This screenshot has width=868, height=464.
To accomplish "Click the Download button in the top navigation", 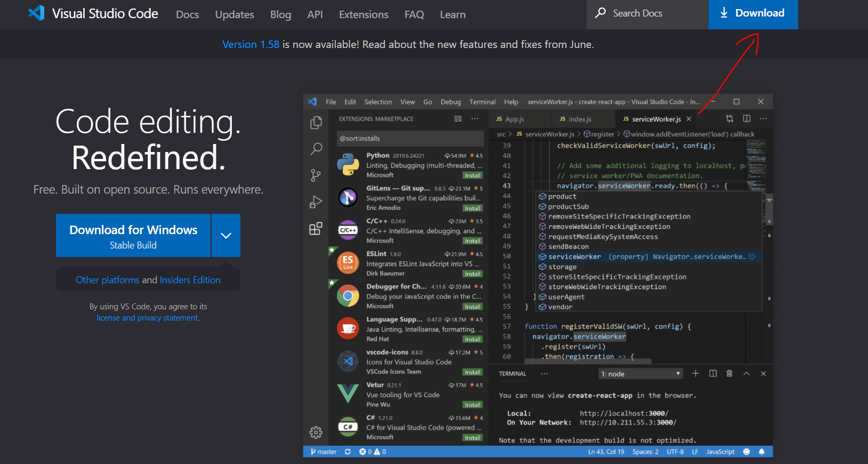I will pyautogui.click(x=753, y=14).
